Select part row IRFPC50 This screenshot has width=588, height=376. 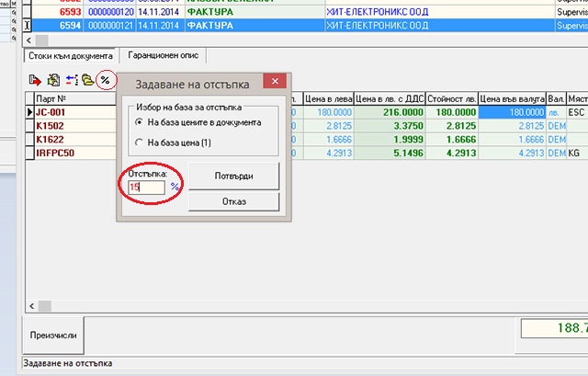pos(75,153)
